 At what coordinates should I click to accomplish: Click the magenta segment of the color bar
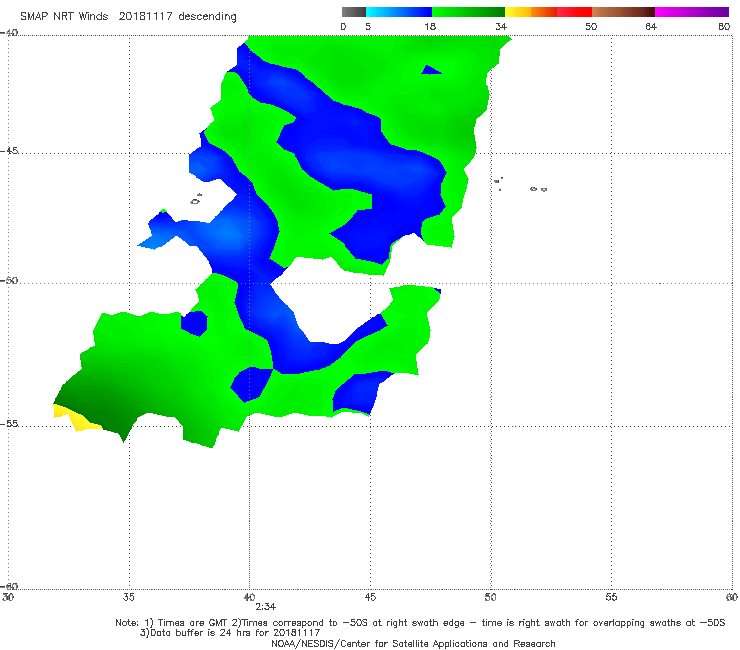pos(692,12)
